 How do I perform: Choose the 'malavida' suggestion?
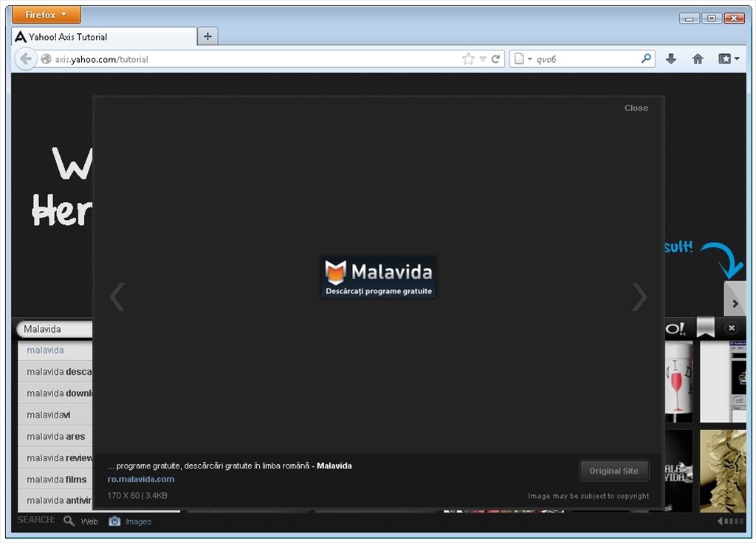point(55,350)
